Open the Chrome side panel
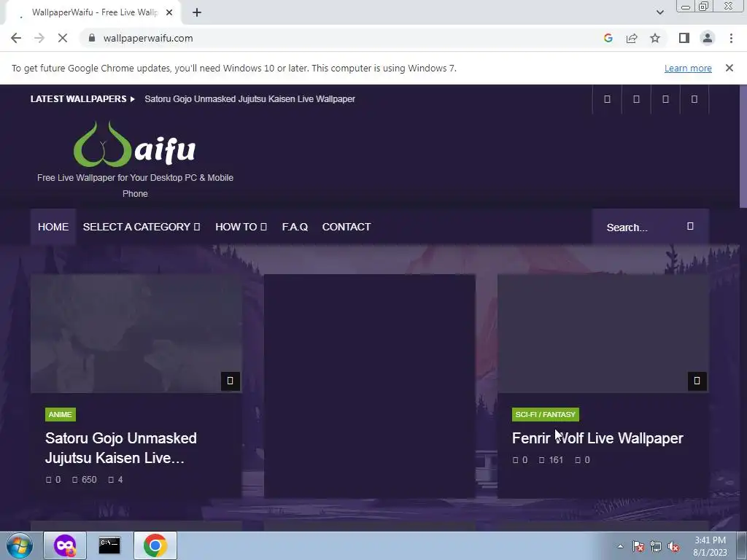The image size is (747, 560). click(x=684, y=38)
